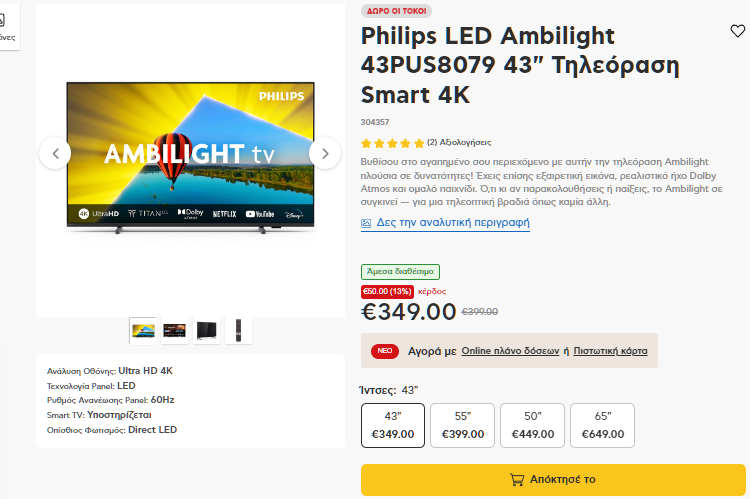Click the shopping cart icon on buy button
Viewport: 750px width, 499px height.
517,479
